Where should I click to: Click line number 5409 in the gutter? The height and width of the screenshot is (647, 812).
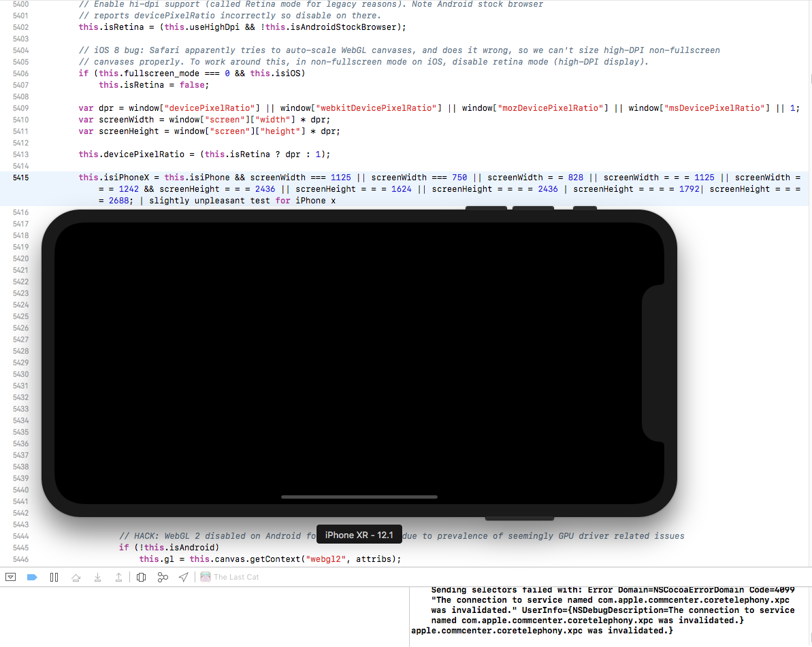pos(20,108)
